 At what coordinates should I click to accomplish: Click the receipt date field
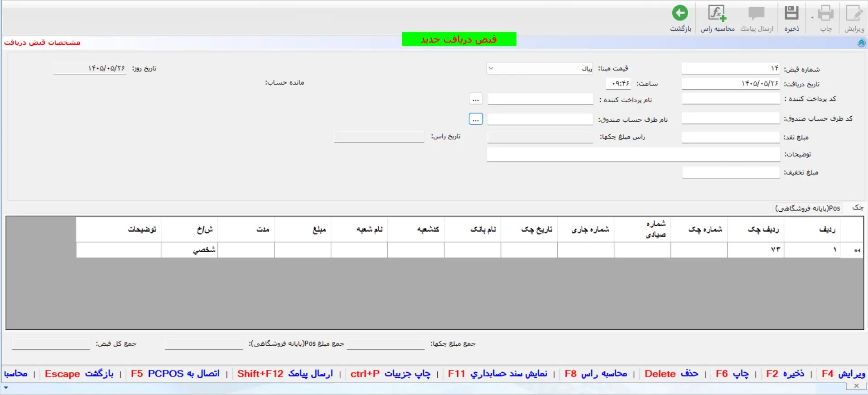click(731, 84)
